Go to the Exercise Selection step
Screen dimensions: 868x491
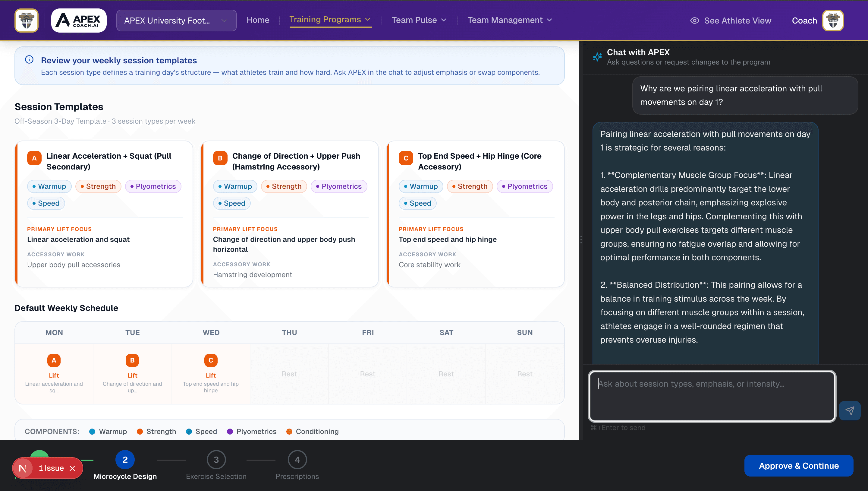coord(216,459)
